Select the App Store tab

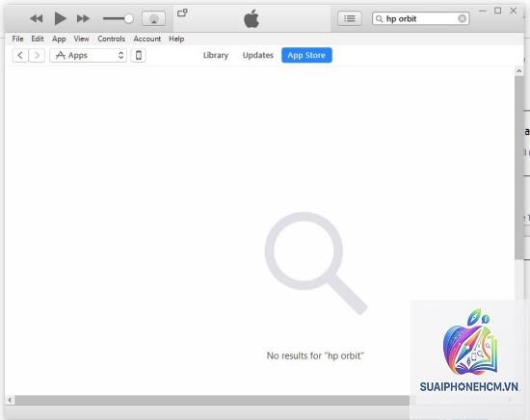pyautogui.click(x=306, y=56)
